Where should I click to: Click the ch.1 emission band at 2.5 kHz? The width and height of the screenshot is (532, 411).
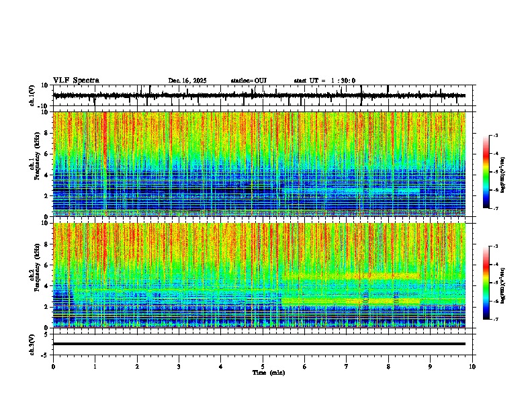pos(351,191)
